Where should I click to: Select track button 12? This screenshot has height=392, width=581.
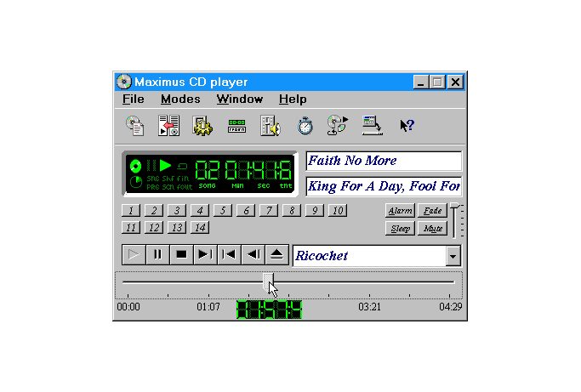pos(154,227)
